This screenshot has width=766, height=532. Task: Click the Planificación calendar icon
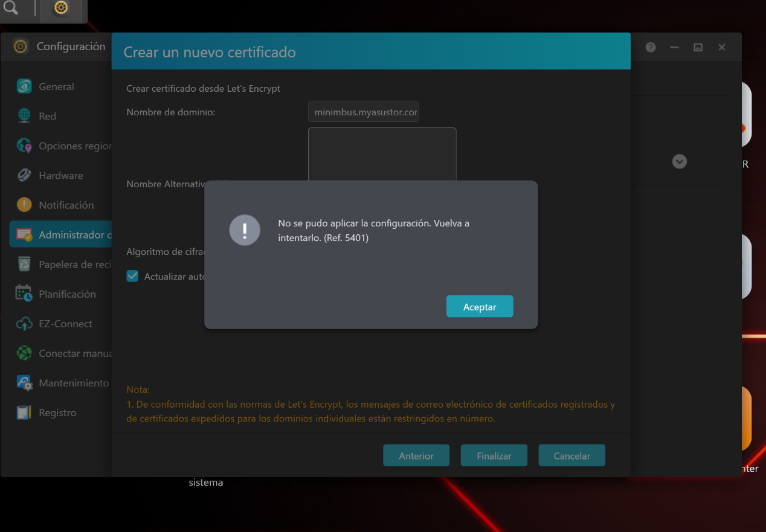[24, 293]
